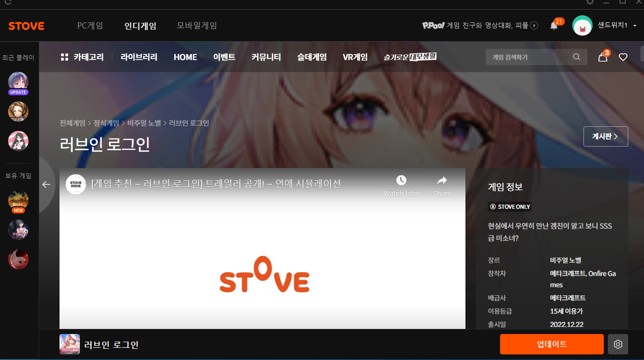Viewport: 644px width, 360px height.
Task: Click the magnifier search icon
Action: tap(576, 57)
